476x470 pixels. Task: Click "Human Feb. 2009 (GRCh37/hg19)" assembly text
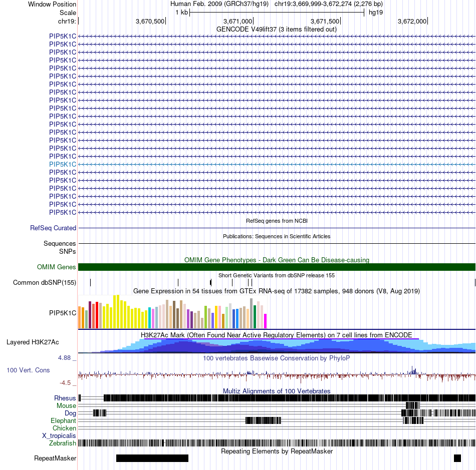[219, 4]
